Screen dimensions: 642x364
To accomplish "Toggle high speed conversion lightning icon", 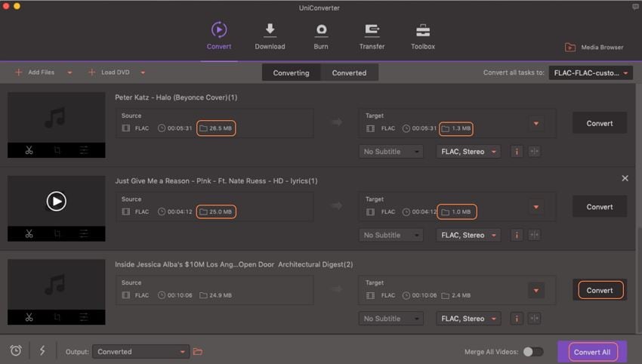I will tap(42, 351).
